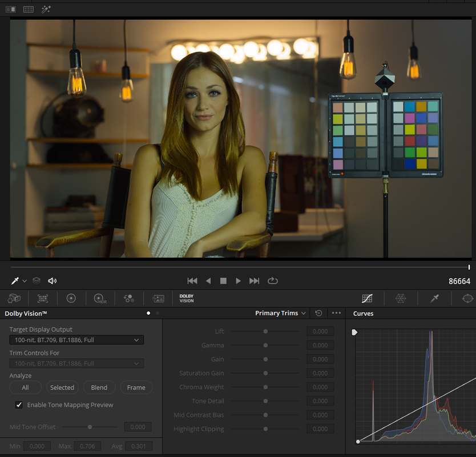Click the Gamma value field
476x457 pixels.
click(x=320, y=346)
